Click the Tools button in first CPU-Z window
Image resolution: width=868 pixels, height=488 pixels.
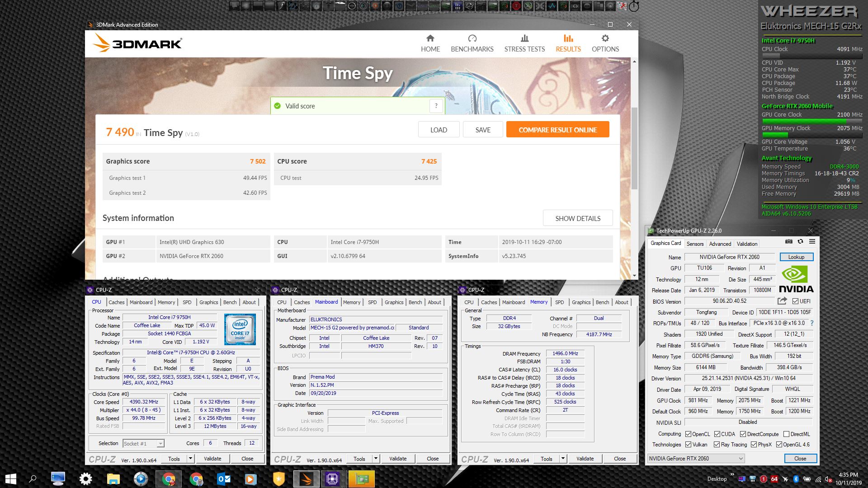coord(174,459)
